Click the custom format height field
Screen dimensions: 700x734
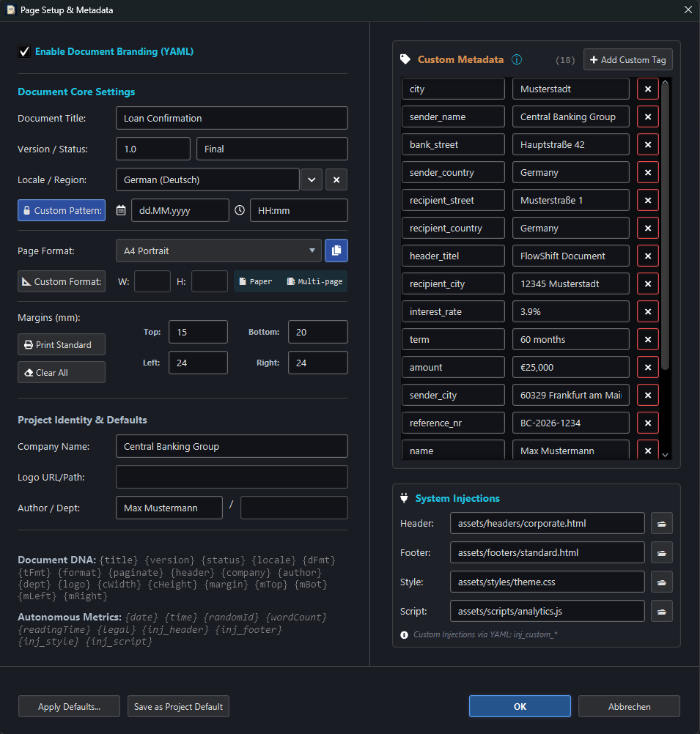[210, 282]
